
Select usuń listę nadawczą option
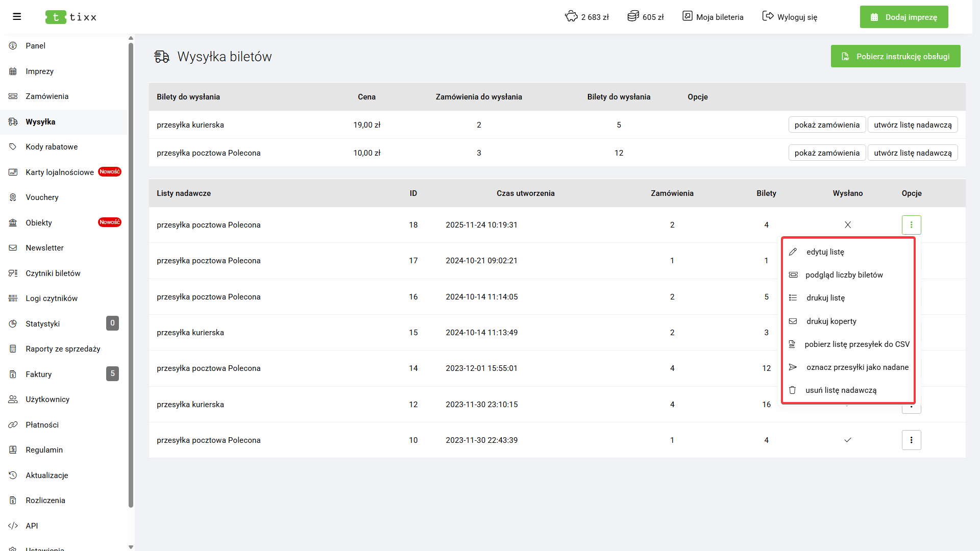[x=841, y=390]
